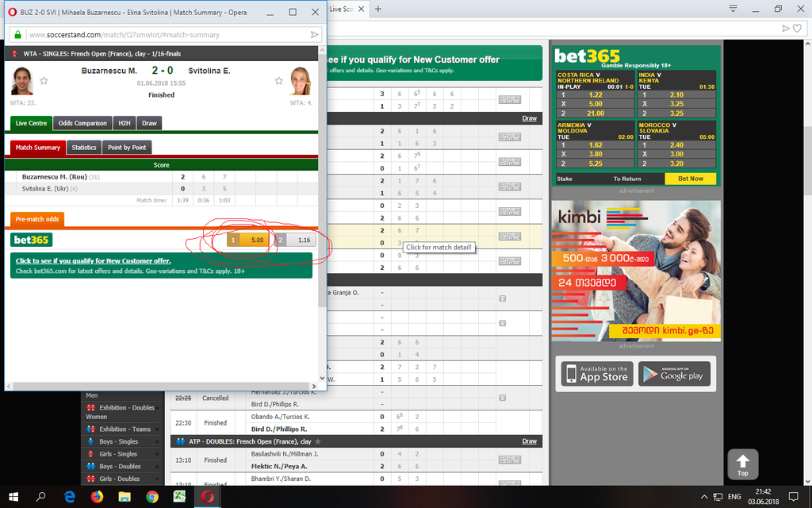Image resolution: width=812 pixels, height=508 pixels.
Task: Open the Action Center notifications icon
Action: click(x=793, y=497)
